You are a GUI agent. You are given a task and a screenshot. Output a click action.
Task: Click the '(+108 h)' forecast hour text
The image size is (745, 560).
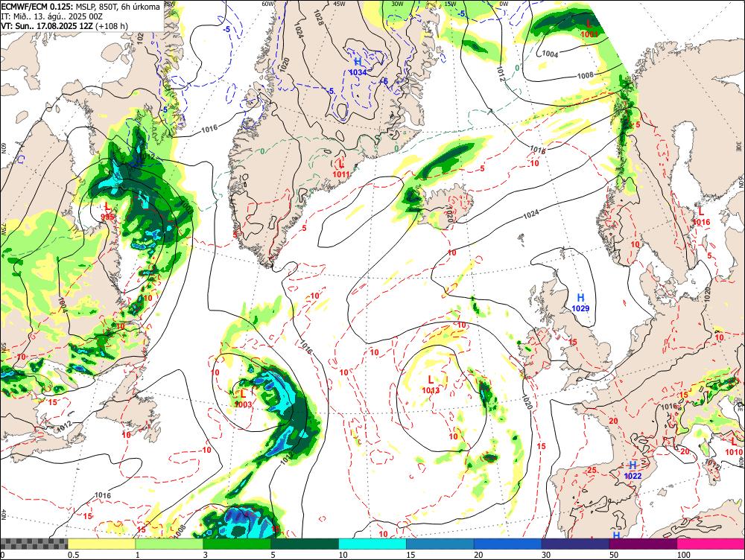point(112,25)
